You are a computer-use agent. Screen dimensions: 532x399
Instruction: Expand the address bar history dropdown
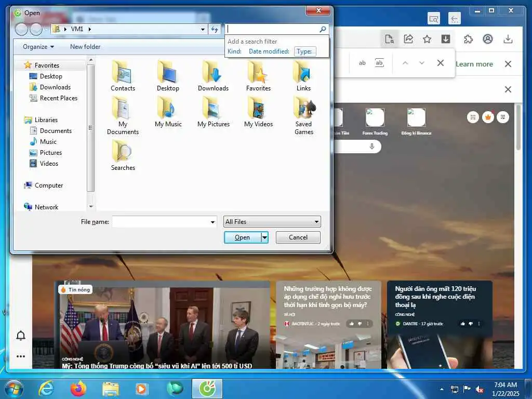tap(203, 30)
